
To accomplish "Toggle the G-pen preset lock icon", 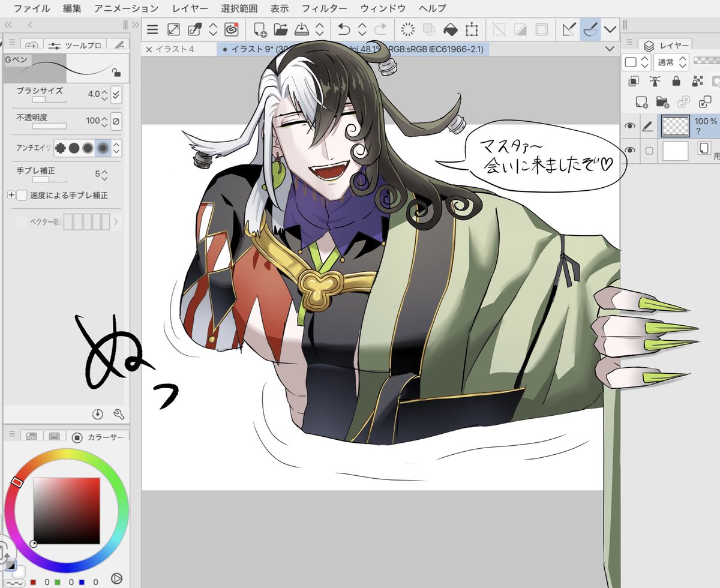I will pos(116,73).
